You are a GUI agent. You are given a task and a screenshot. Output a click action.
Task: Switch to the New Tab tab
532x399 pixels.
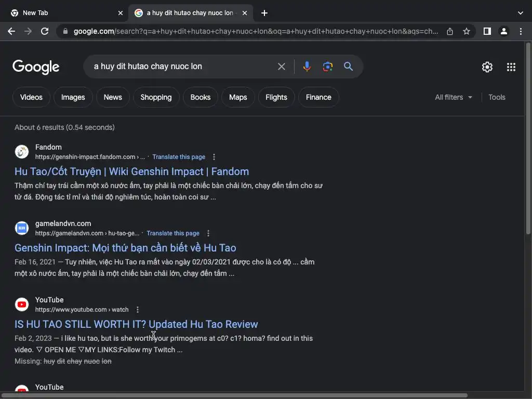point(64,13)
